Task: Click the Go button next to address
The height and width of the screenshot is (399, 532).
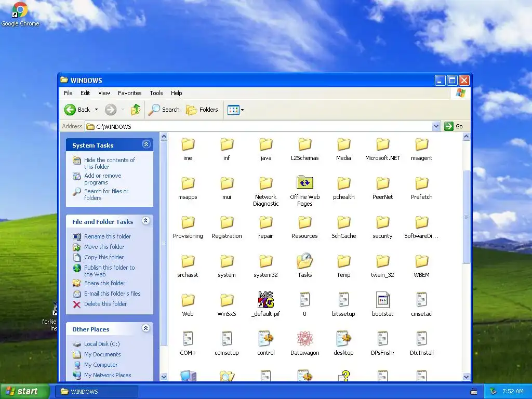Action: pos(454,127)
